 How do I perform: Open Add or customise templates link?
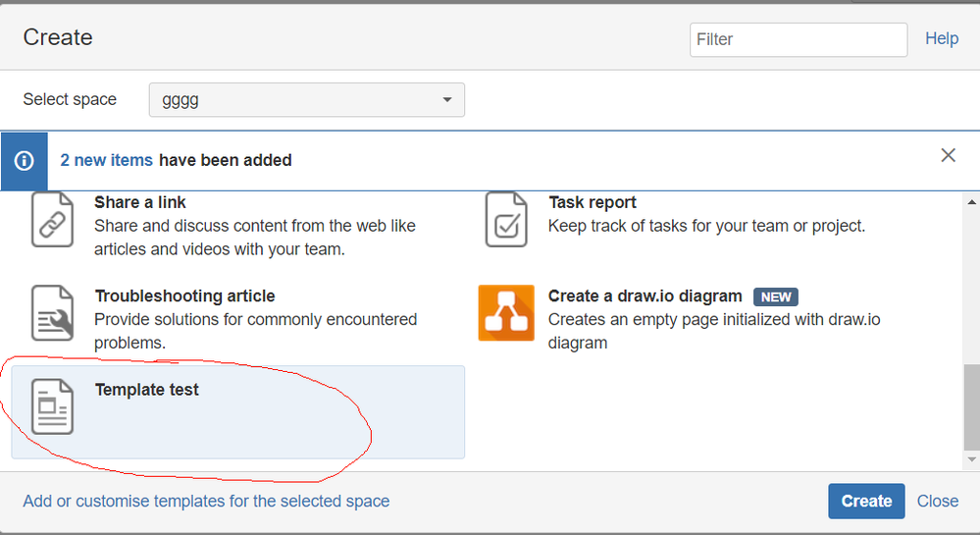click(206, 502)
